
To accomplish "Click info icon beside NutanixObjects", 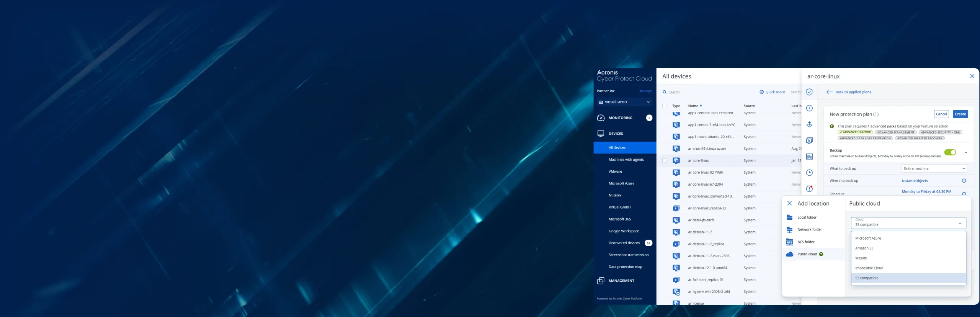I will (964, 181).
